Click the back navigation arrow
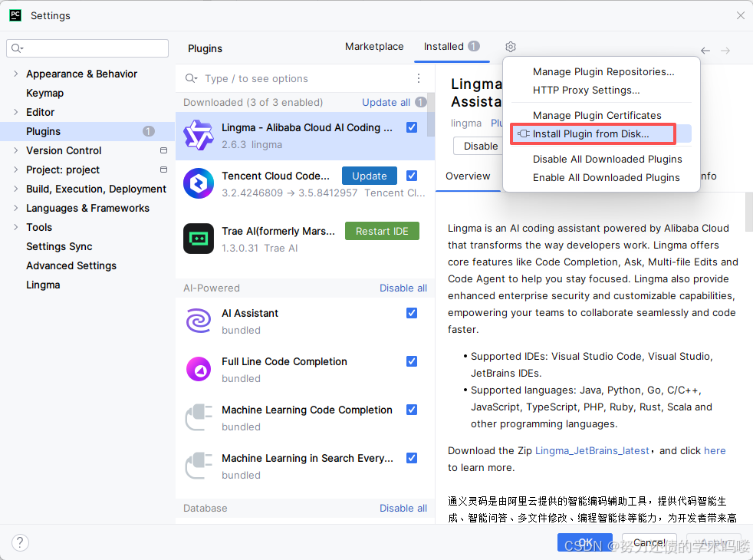The height and width of the screenshot is (560, 753). click(705, 51)
